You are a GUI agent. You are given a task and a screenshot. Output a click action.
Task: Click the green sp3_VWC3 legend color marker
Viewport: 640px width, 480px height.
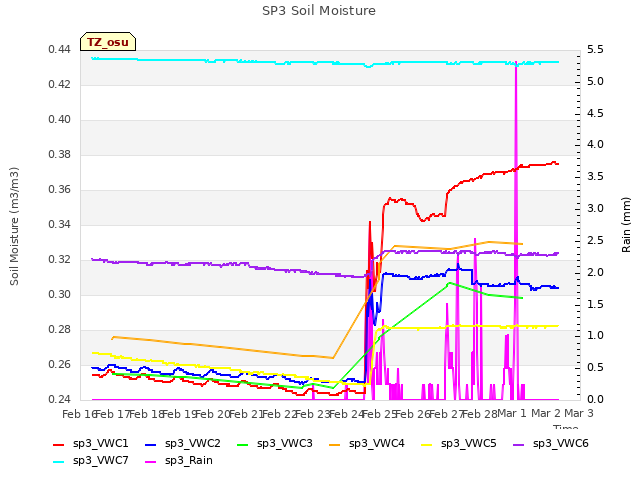point(243,444)
